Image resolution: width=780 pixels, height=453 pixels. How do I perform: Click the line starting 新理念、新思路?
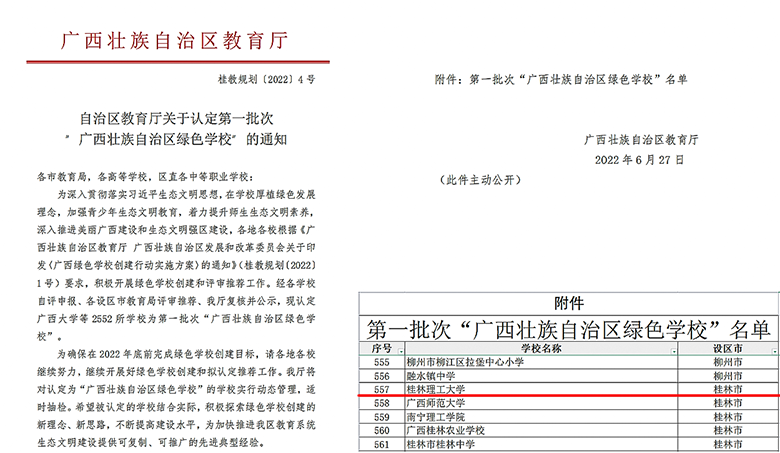tap(176, 425)
